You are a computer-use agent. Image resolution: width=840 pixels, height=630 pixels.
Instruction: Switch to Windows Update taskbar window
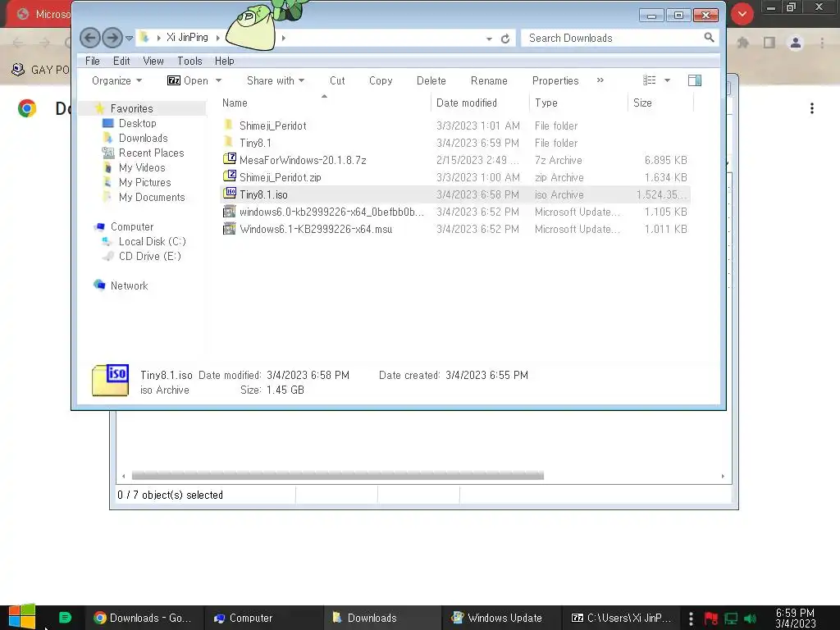point(501,618)
